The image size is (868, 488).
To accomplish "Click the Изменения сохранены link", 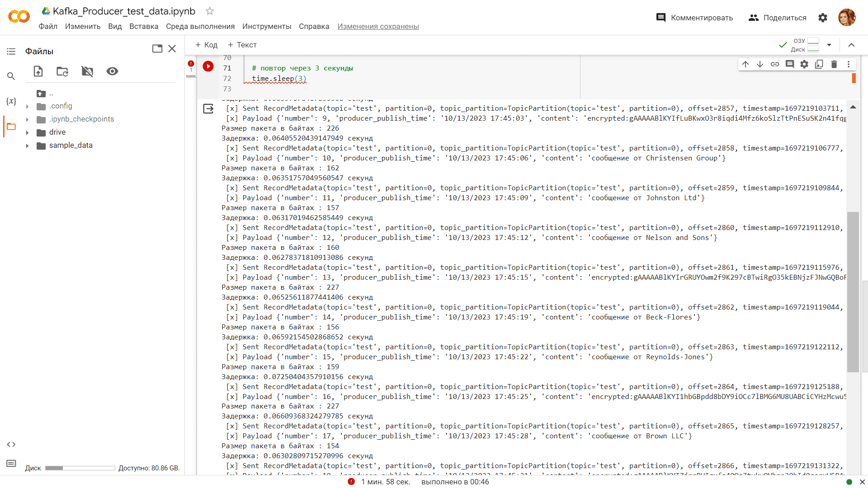I will pyautogui.click(x=378, y=26).
